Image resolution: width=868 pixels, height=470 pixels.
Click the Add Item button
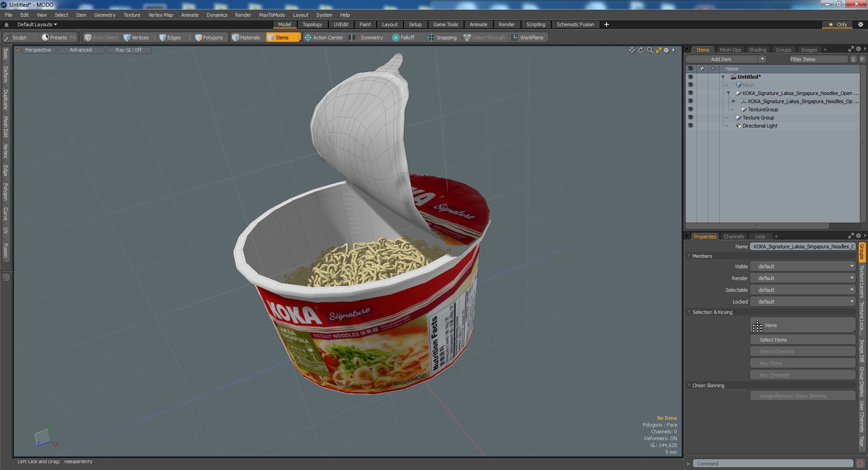(x=721, y=59)
